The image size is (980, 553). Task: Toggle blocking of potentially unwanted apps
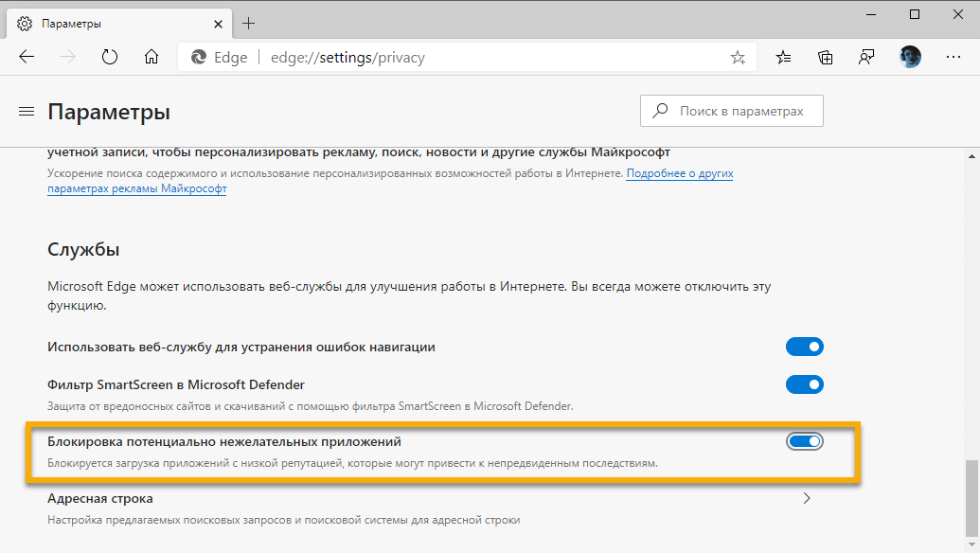[x=805, y=441]
